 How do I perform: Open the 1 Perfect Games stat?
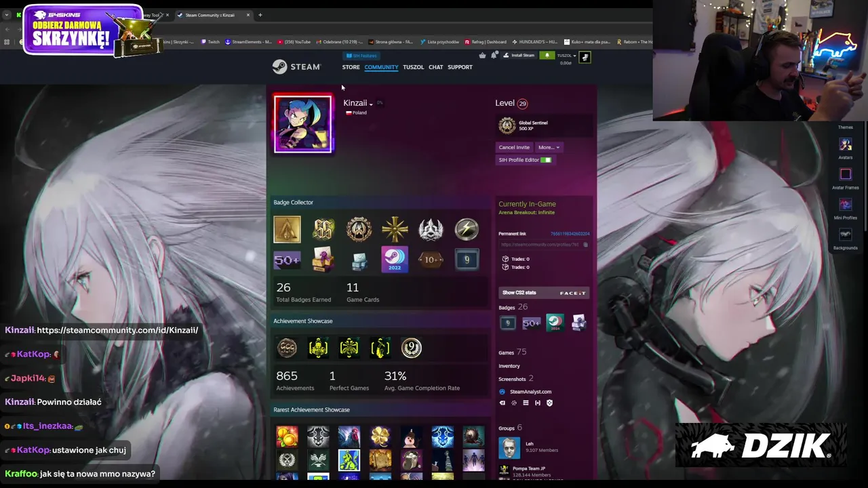[x=349, y=381]
